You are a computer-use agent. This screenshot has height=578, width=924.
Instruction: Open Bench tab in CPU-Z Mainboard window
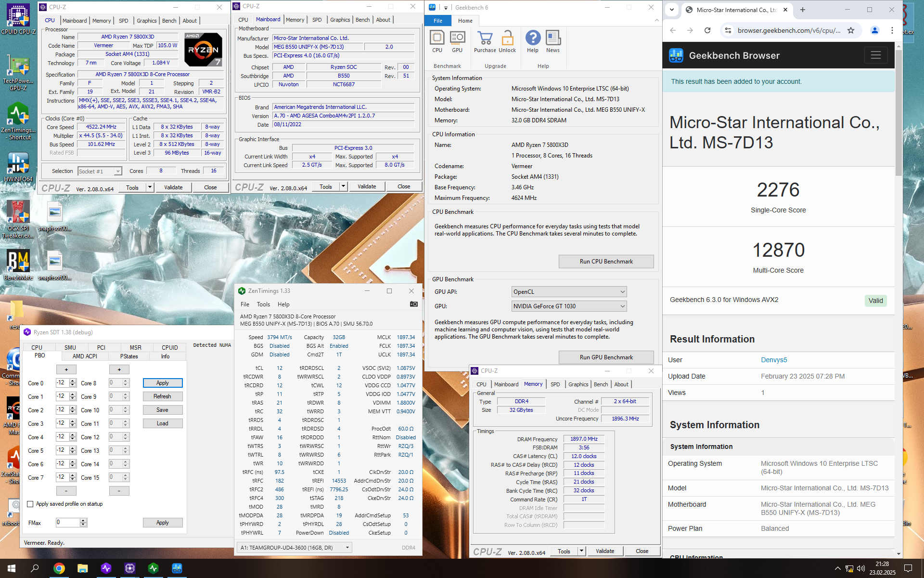click(x=363, y=20)
